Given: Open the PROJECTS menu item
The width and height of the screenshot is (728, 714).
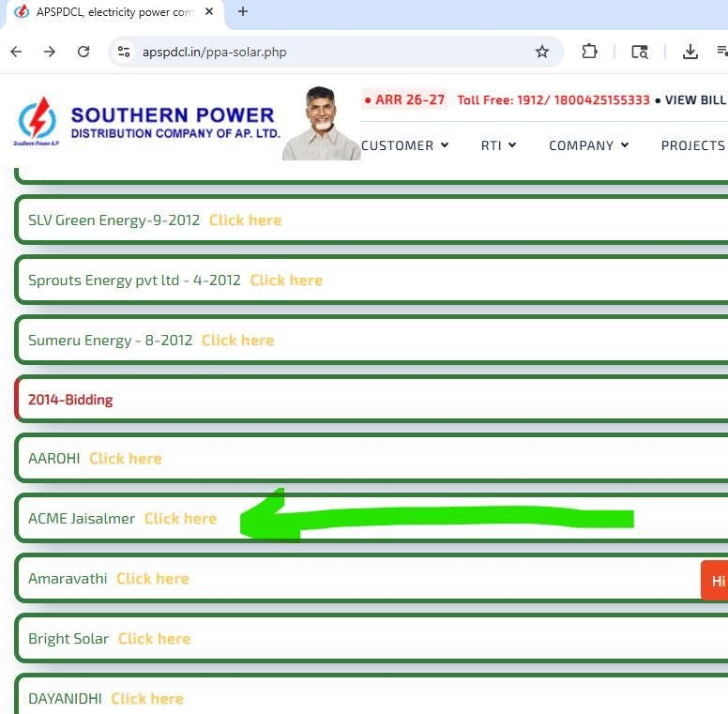Looking at the screenshot, I should point(694,145).
